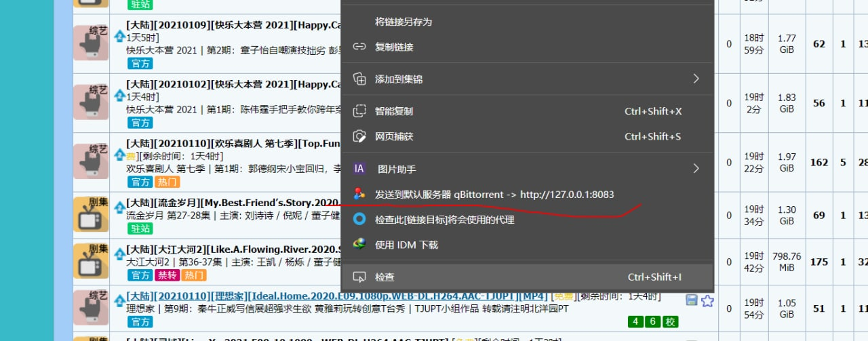Select 网页捕获 menu entry
Screen dimensions: 868x341
pos(528,136)
